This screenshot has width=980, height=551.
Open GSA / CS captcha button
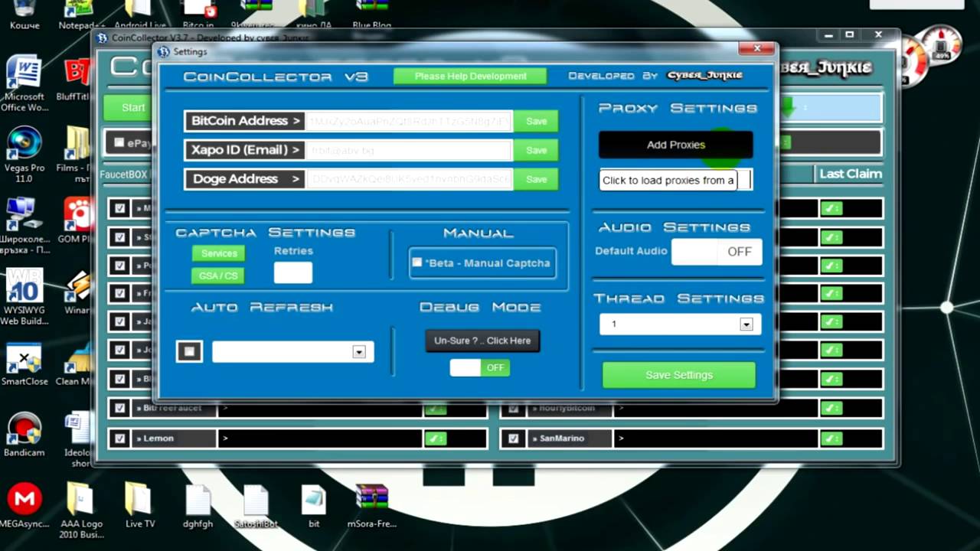(x=218, y=275)
